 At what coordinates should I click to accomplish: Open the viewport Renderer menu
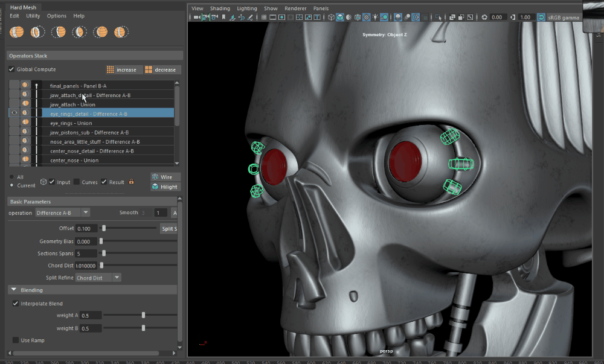tap(295, 8)
